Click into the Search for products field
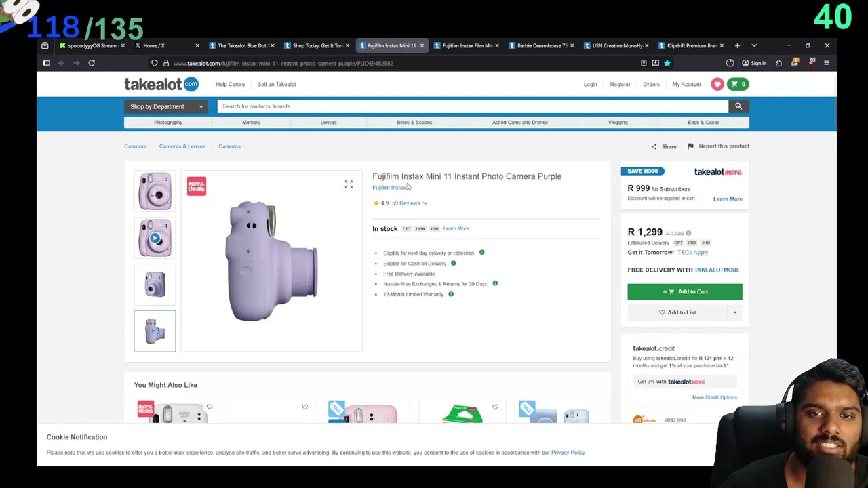Image resolution: width=868 pixels, height=488 pixels. (473, 106)
